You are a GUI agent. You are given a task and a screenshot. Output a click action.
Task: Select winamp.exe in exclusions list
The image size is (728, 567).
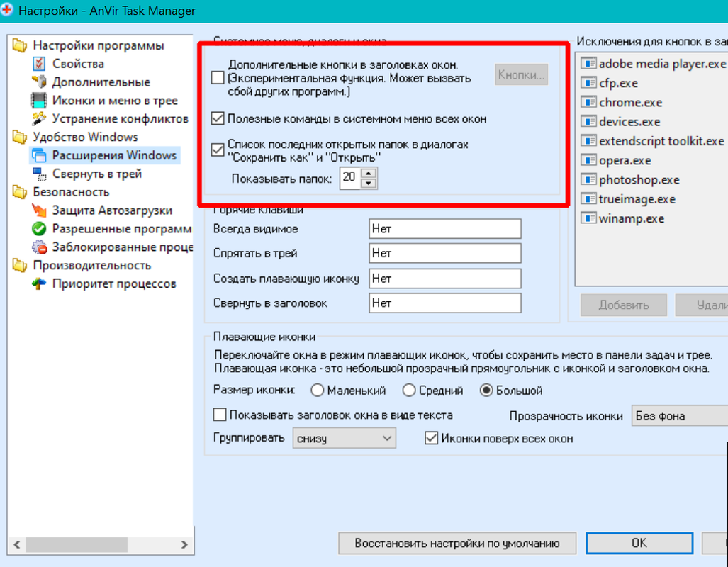[x=632, y=218]
